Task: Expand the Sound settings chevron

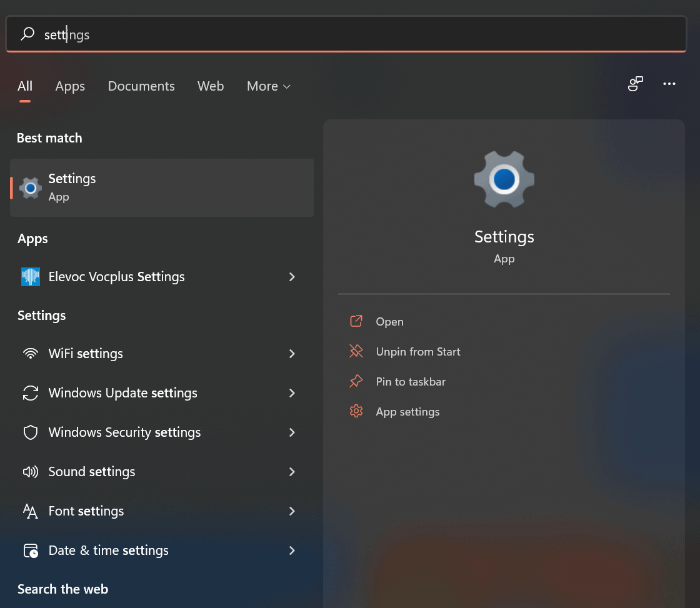Action: coord(292,471)
